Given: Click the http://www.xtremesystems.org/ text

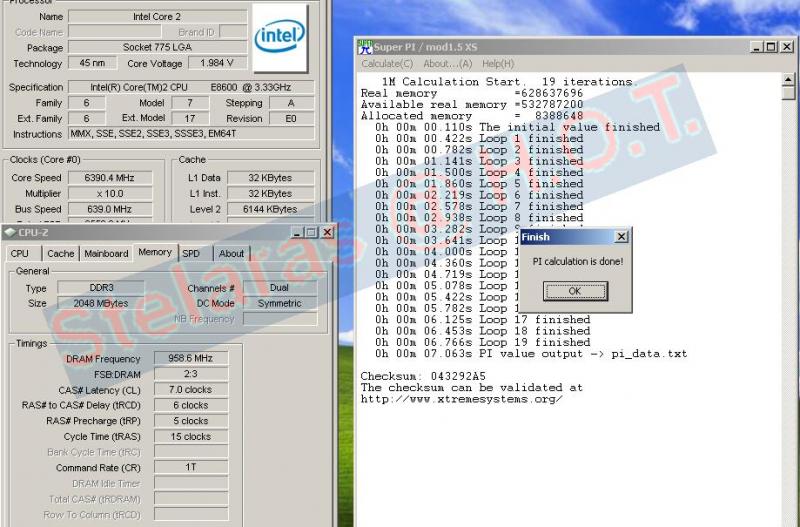Looking at the screenshot, I should pyautogui.click(x=461, y=399).
